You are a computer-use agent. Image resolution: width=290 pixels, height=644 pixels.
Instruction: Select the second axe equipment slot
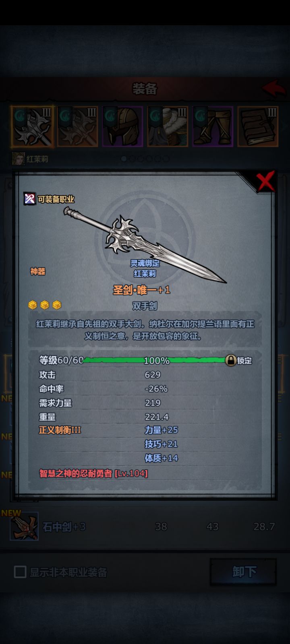(x=78, y=126)
